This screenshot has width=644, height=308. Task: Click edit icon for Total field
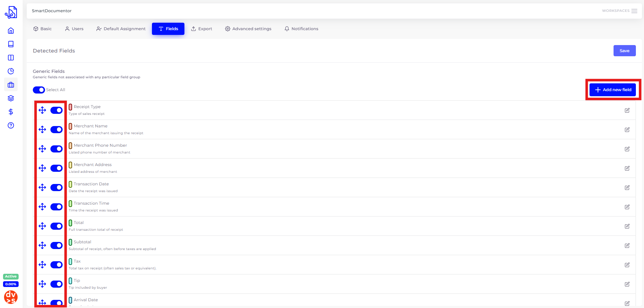[627, 226]
